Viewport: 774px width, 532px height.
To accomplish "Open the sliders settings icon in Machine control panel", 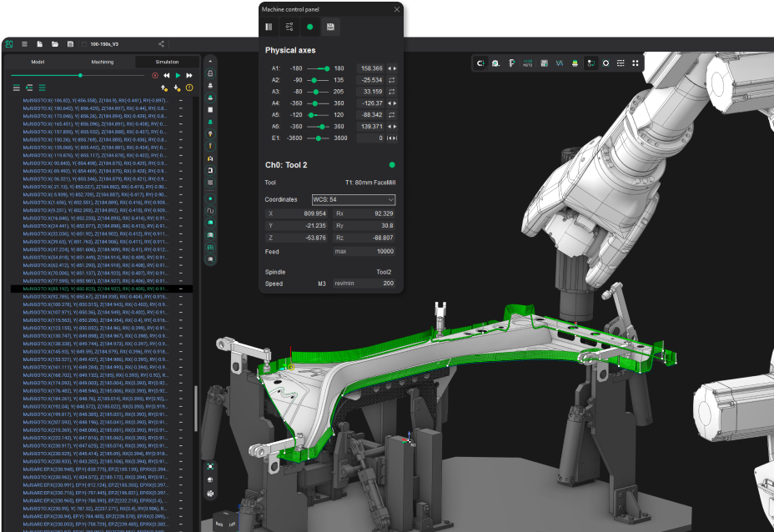I will click(x=289, y=27).
